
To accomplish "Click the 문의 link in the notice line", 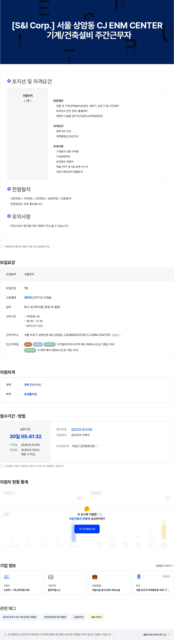I will tap(40, 246).
